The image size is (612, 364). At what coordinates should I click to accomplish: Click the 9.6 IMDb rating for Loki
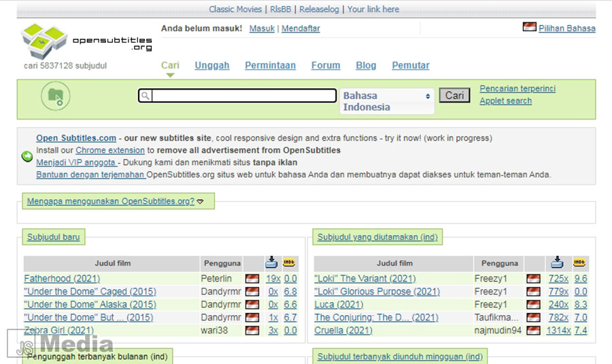click(x=581, y=278)
